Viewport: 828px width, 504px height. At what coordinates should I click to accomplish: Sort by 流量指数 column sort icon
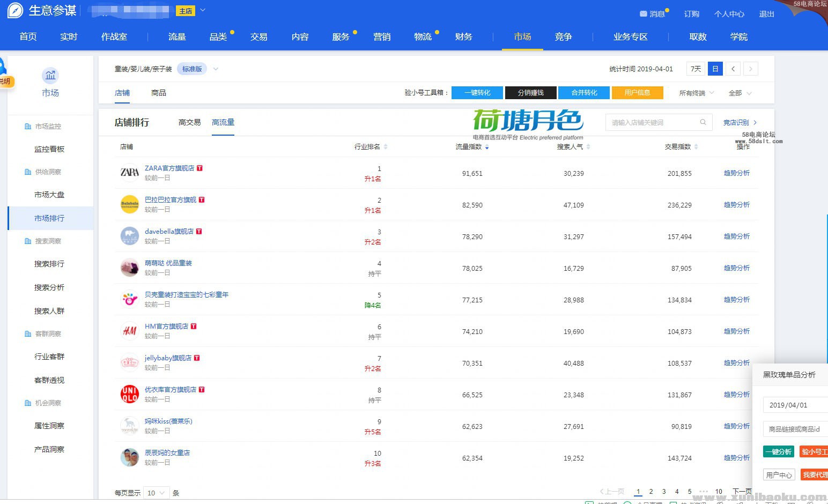pyautogui.click(x=487, y=147)
